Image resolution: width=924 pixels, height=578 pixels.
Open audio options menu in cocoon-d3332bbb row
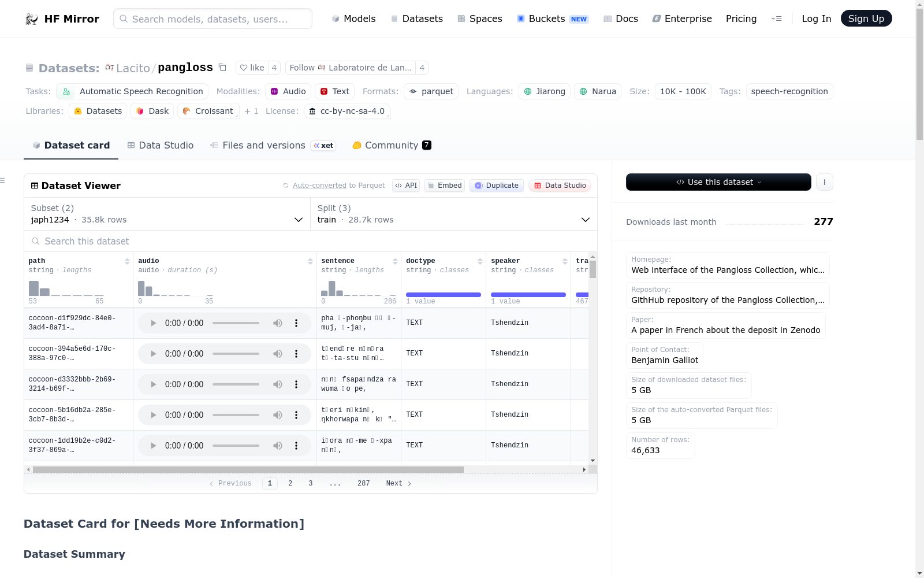[296, 384]
